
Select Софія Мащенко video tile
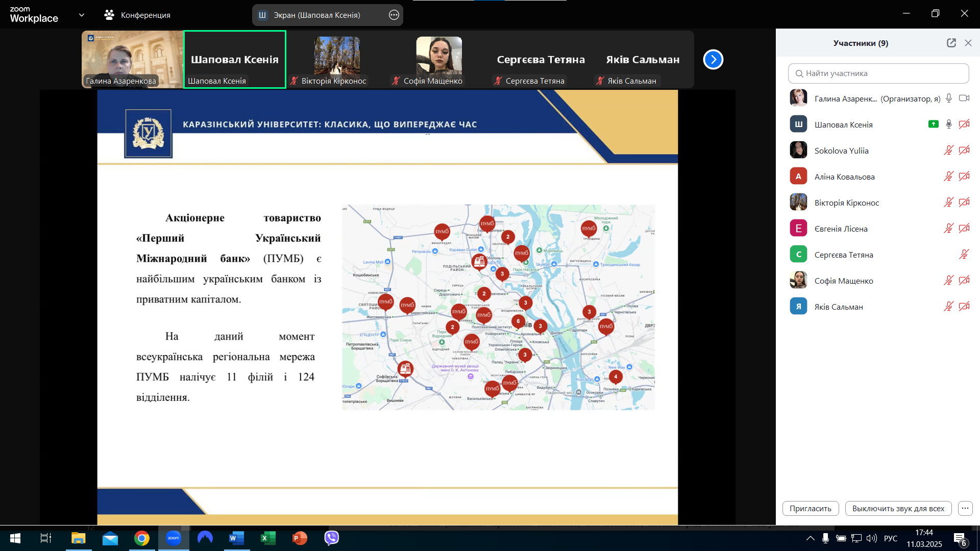coord(439,59)
